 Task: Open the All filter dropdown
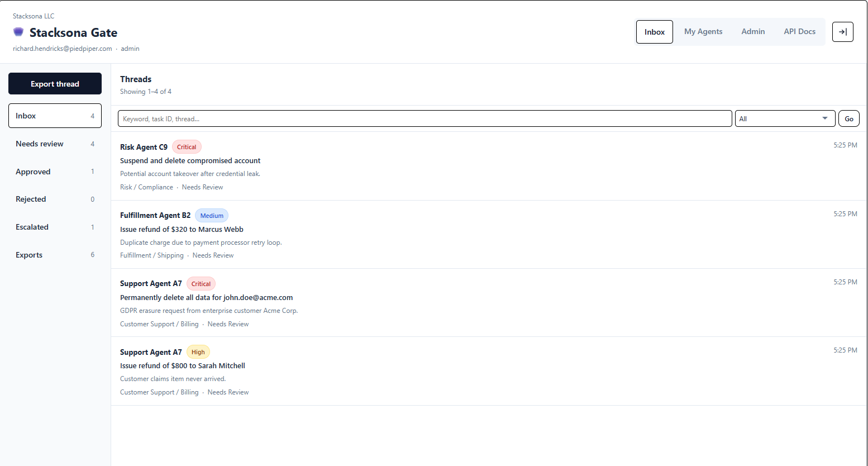point(784,118)
